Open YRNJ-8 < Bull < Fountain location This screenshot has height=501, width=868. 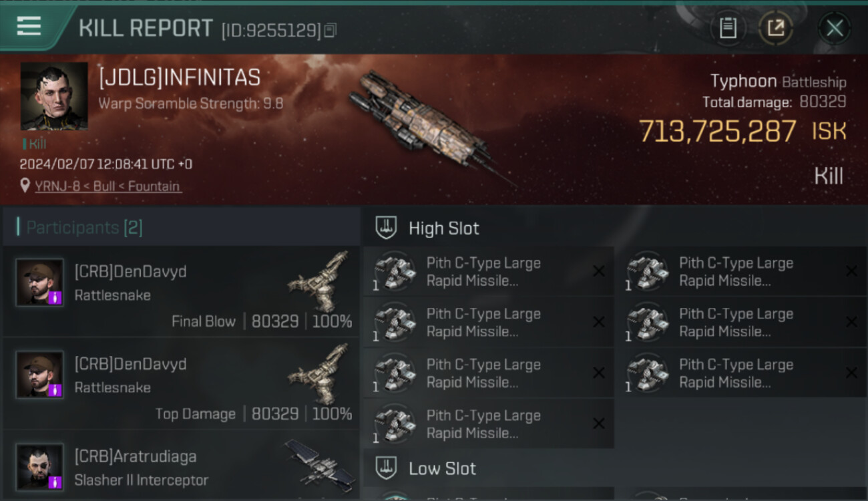[x=107, y=186]
